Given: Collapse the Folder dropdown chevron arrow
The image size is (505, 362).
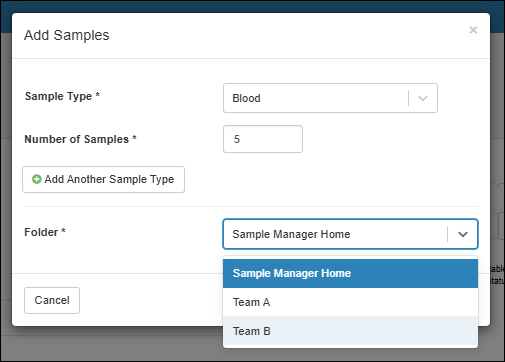Looking at the screenshot, I should click(463, 234).
